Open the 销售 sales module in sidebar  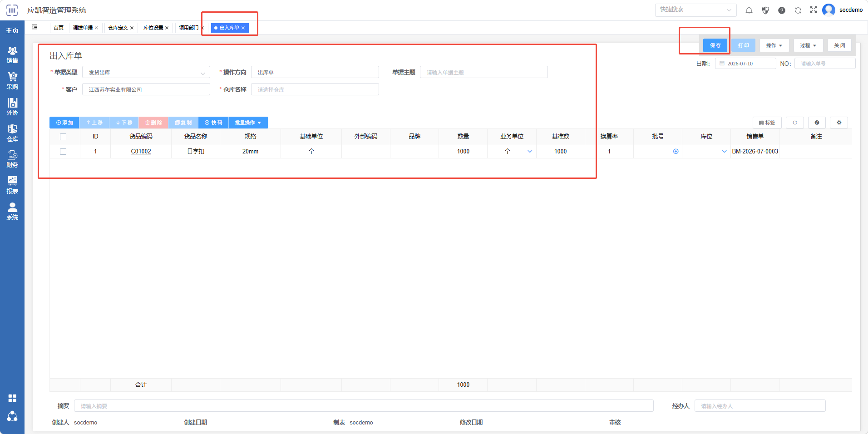12,54
